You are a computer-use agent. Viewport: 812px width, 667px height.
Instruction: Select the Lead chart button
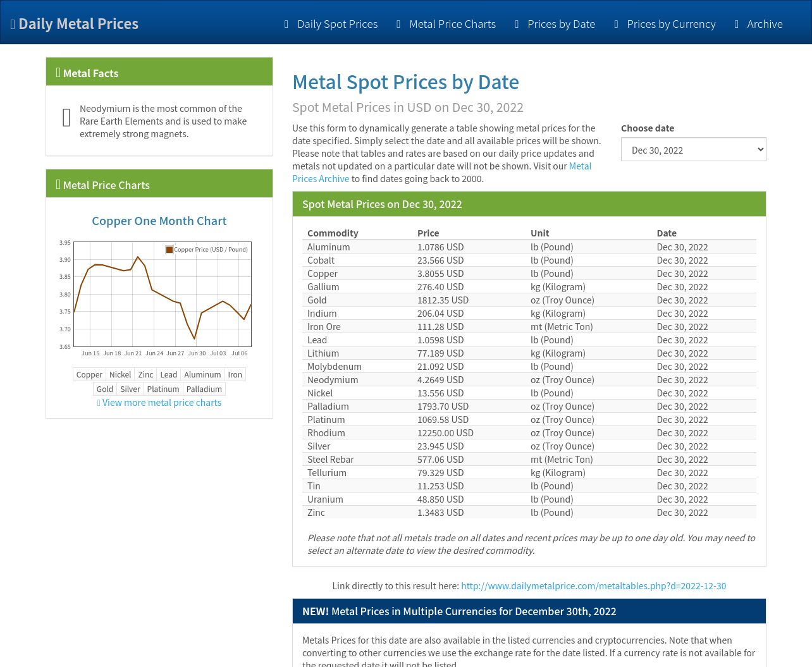tap(169, 374)
